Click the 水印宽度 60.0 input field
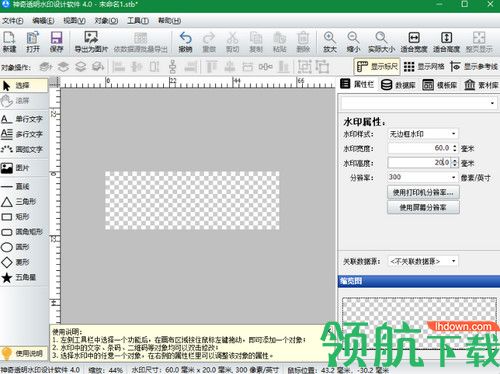500x374 pixels. tap(420, 148)
